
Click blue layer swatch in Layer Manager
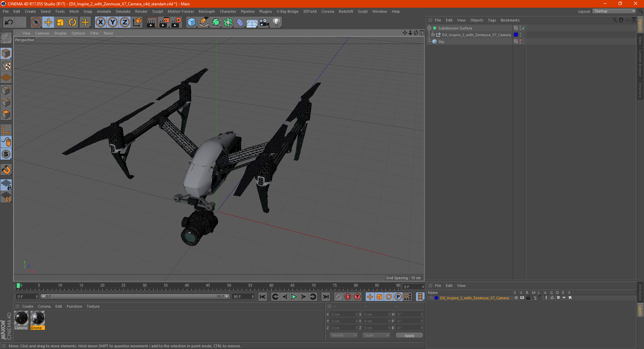436,298
